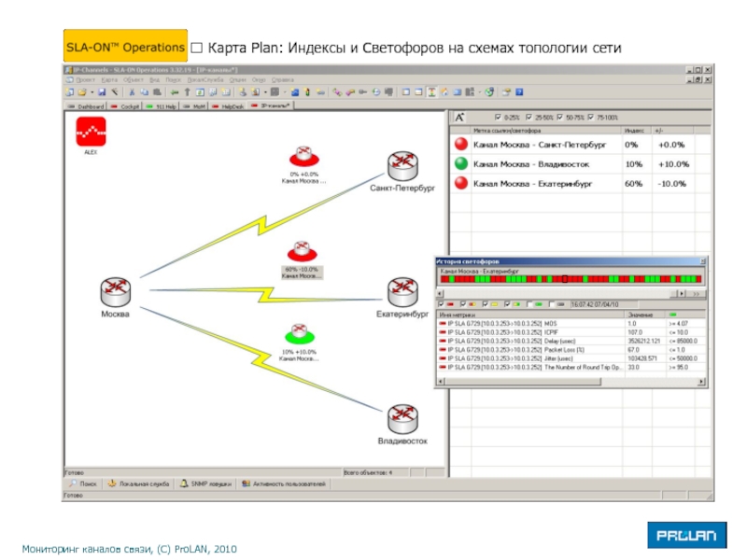Screen dimensions: 747x560
Task: Toggle the 75-100% filter checkbox
Action: (x=591, y=118)
